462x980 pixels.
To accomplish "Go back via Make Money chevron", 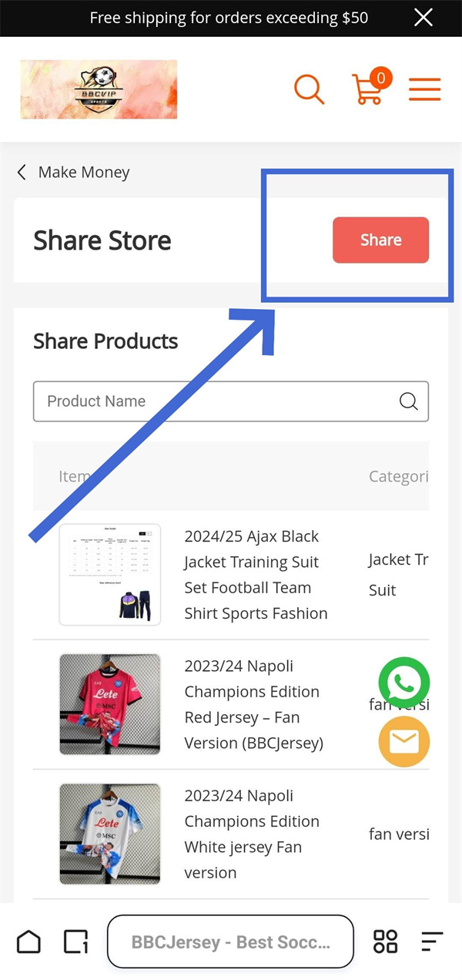I will (22, 172).
